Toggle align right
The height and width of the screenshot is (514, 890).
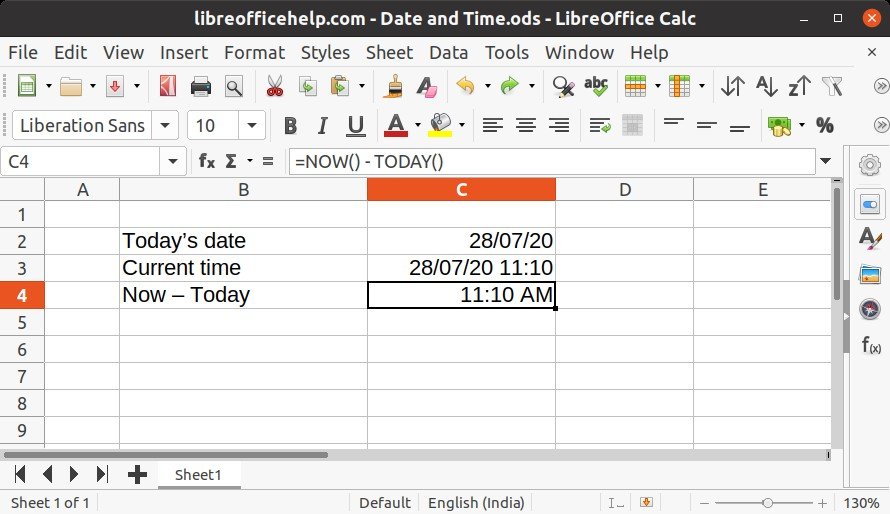click(559, 125)
